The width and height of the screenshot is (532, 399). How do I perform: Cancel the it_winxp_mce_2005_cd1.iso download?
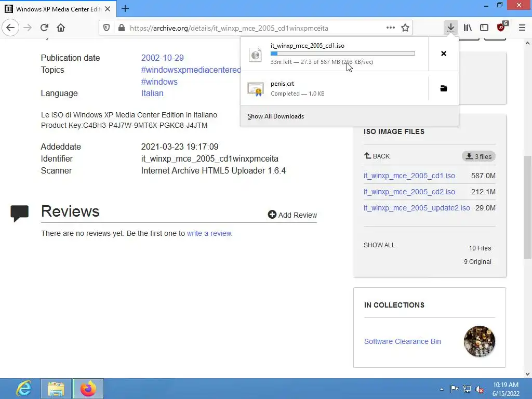coord(444,54)
